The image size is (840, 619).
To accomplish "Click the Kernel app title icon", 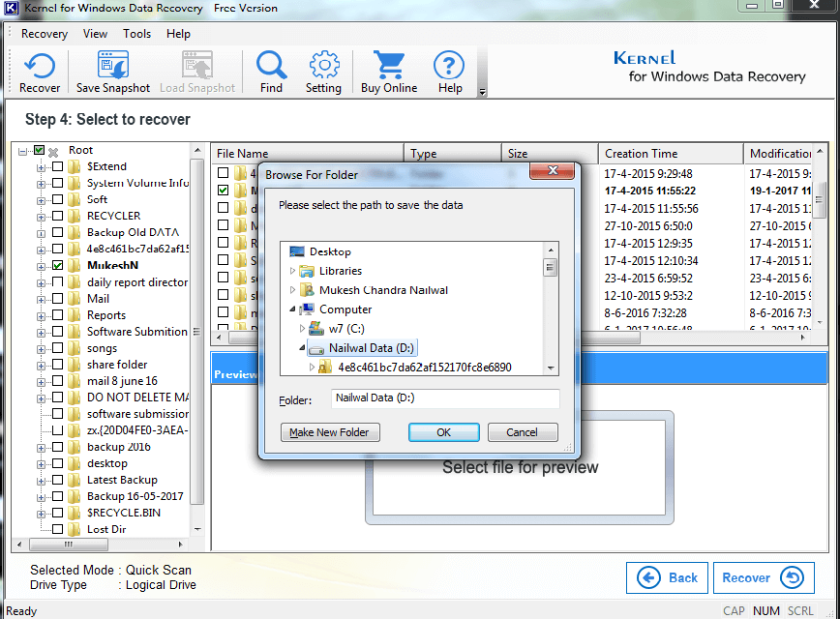I will click(11, 8).
